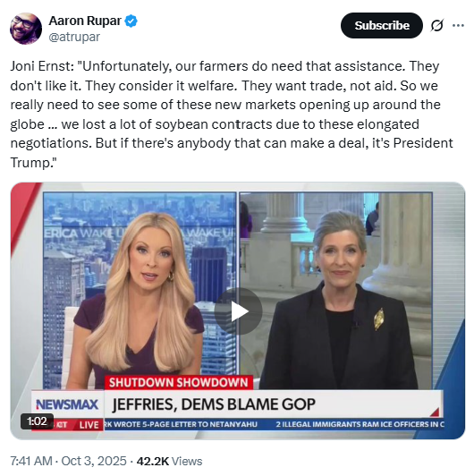Image resolution: width=474 pixels, height=476 pixels.
Task: Open the 42.2K Views count
Action: tap(169, 461)
